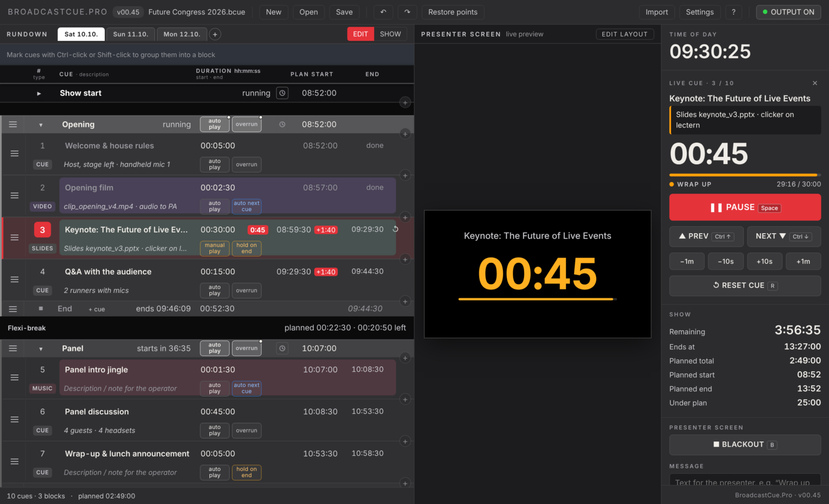This screenshot has width=829, height=504.
Task: Add a new rundown day tab
Action: pyautogui.click(x=215, y=34)
